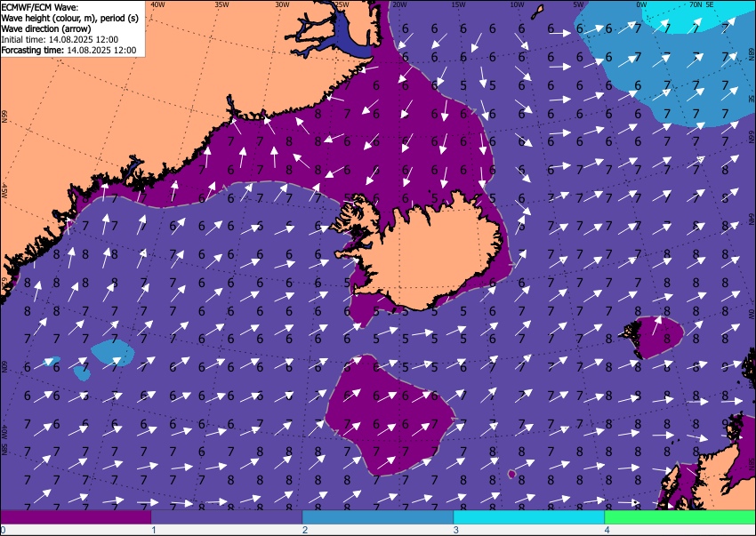Click the 64N latitude label
Image resolution: width=756 pixels, height=536 pixels.
coord(752,220)
